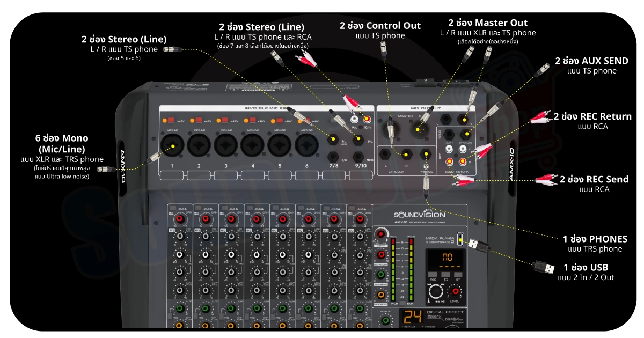Click the green AUX SEND master knob
Viewport: 644px width, 338px height.
tap(381, 275)
